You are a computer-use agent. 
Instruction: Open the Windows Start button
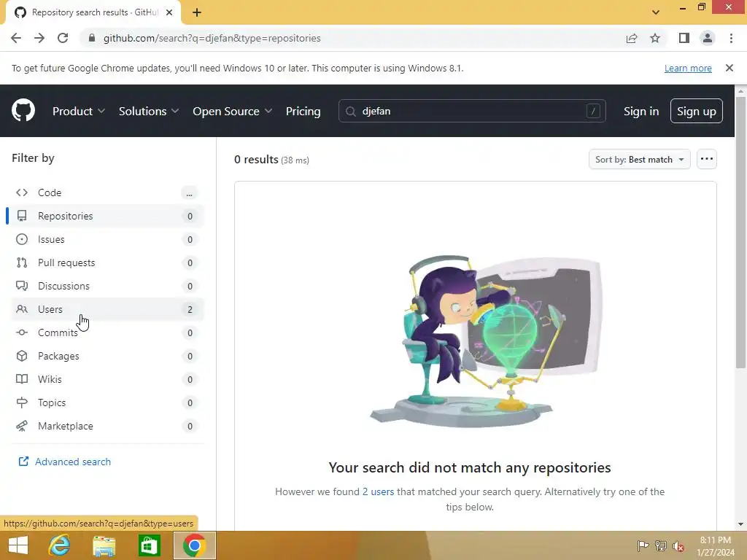point(18,545)
